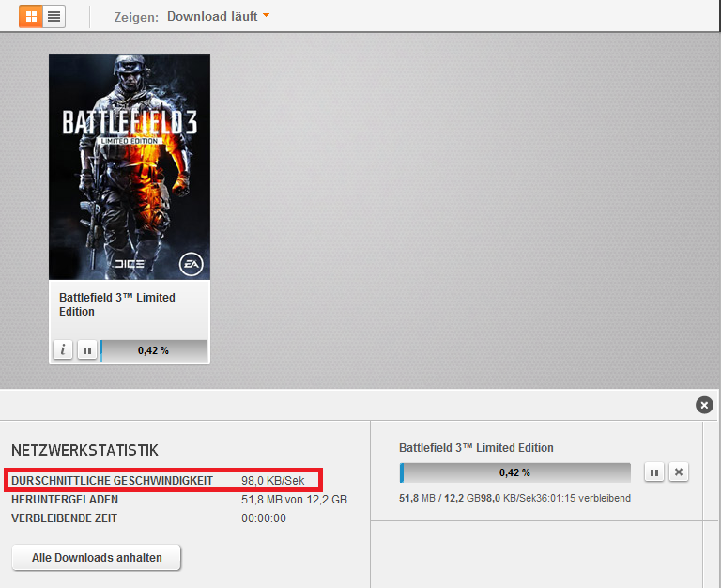Click progress bar in download queue
The image size is (721, 588).
pyautogui.click(x=515, y=472)
